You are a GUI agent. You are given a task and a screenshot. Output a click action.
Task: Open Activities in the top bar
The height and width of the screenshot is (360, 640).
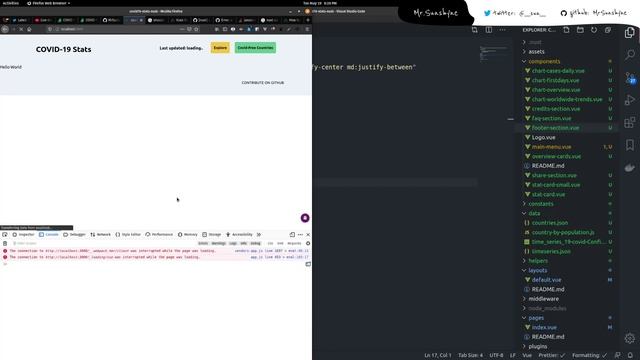10,3
